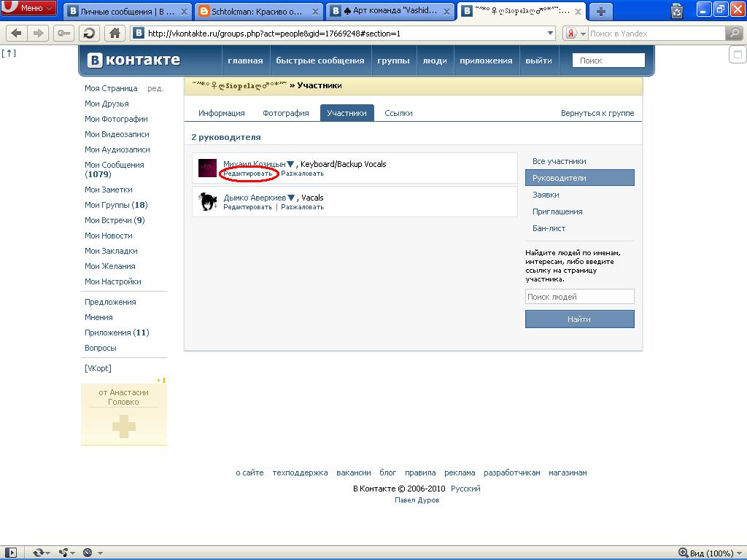Select the Участники tab
The image size is (747, 560).
click(347, 113)
